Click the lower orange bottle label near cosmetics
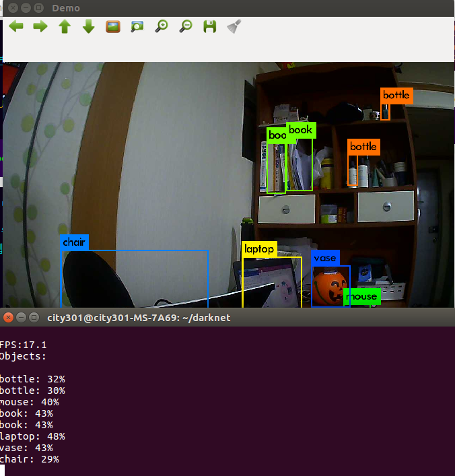 [363, 147]
